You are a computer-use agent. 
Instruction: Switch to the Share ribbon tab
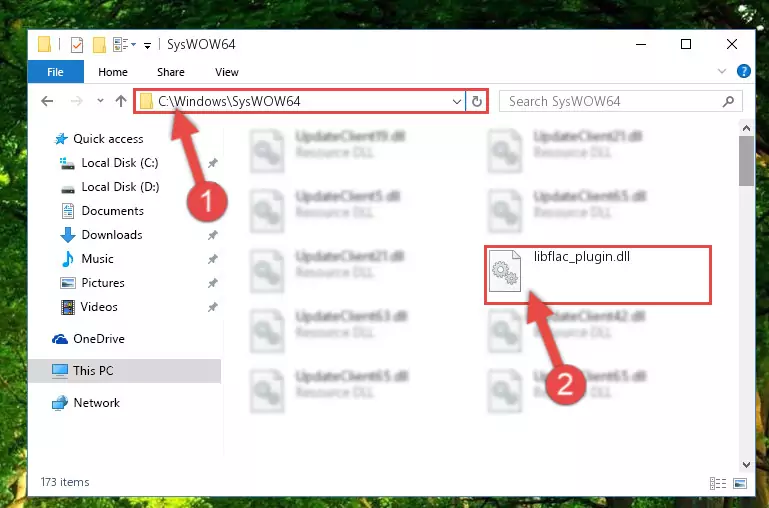tap(171, 72)
